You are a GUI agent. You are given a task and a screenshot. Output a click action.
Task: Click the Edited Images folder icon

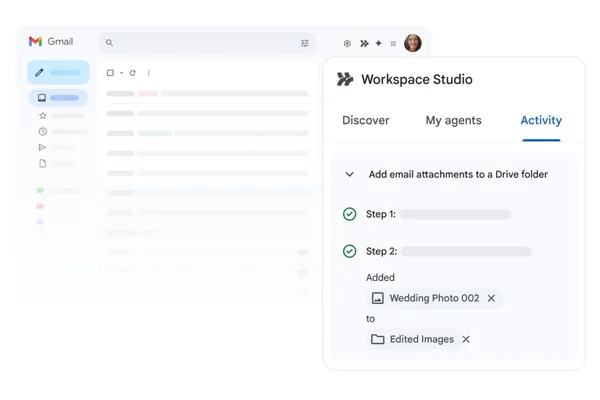pos(378,339)
